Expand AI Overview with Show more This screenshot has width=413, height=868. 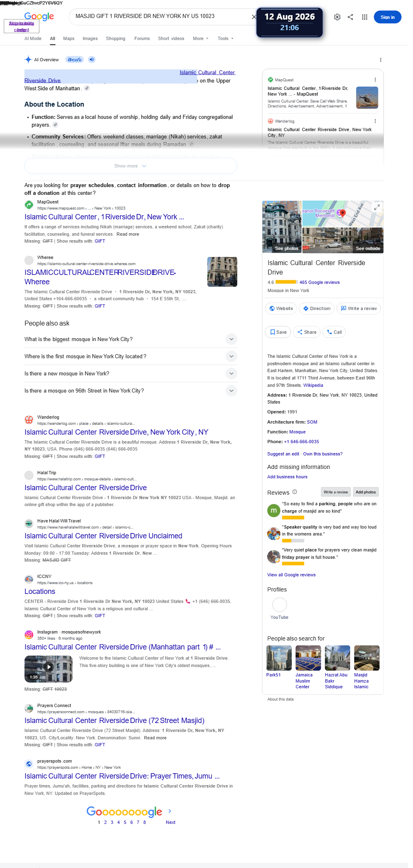pyautogui.click(x=131, y=166)
